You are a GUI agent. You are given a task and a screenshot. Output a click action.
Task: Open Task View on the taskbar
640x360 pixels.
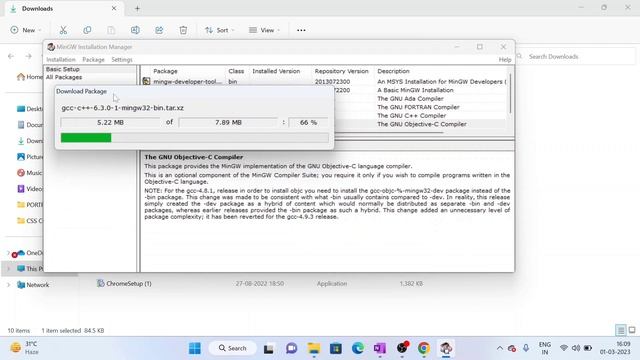pos(269,348)
